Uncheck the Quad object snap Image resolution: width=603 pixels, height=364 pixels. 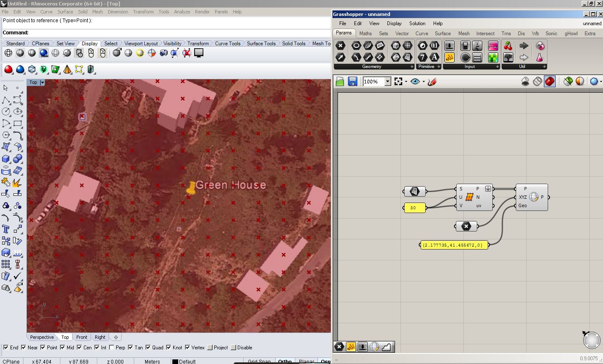[148, 347]
